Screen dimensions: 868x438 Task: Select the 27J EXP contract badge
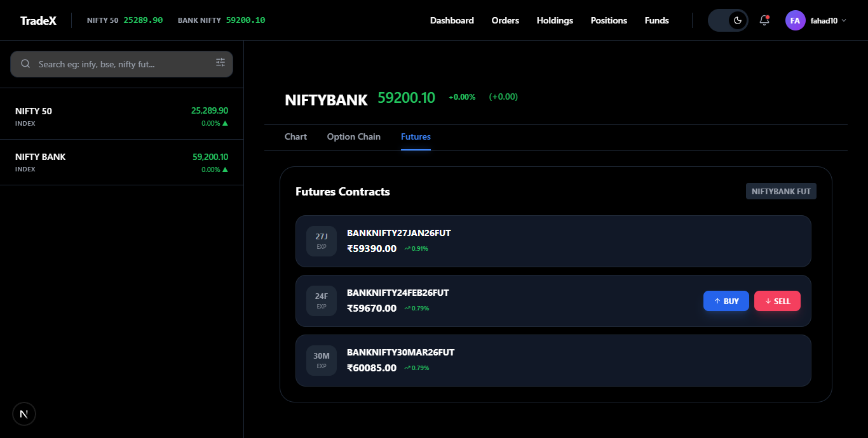click(x=322, y=241)
